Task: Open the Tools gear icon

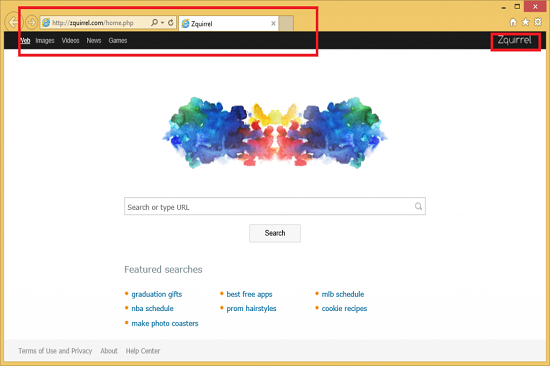Action: 537,22
